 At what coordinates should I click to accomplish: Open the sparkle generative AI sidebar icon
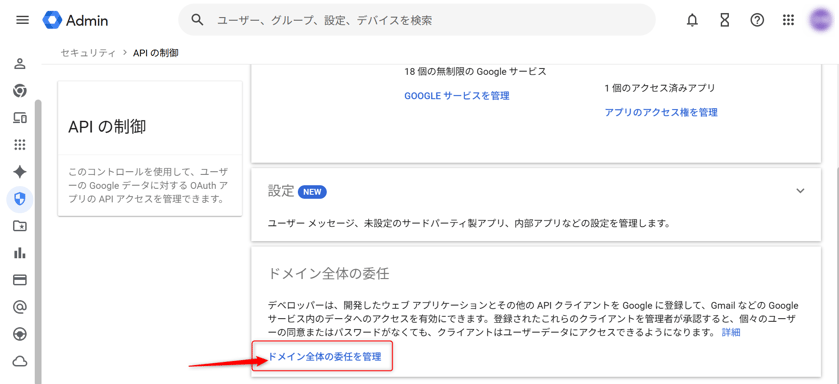coord(20,172)
